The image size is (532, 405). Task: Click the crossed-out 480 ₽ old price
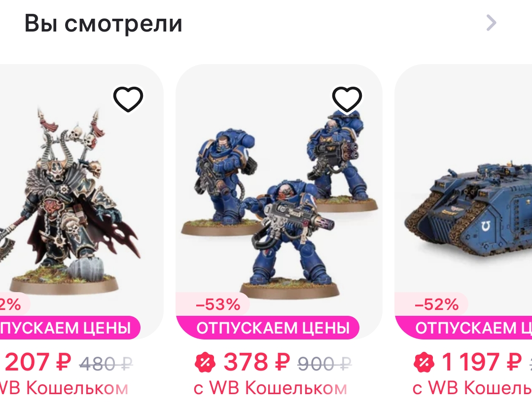(106, 364)
